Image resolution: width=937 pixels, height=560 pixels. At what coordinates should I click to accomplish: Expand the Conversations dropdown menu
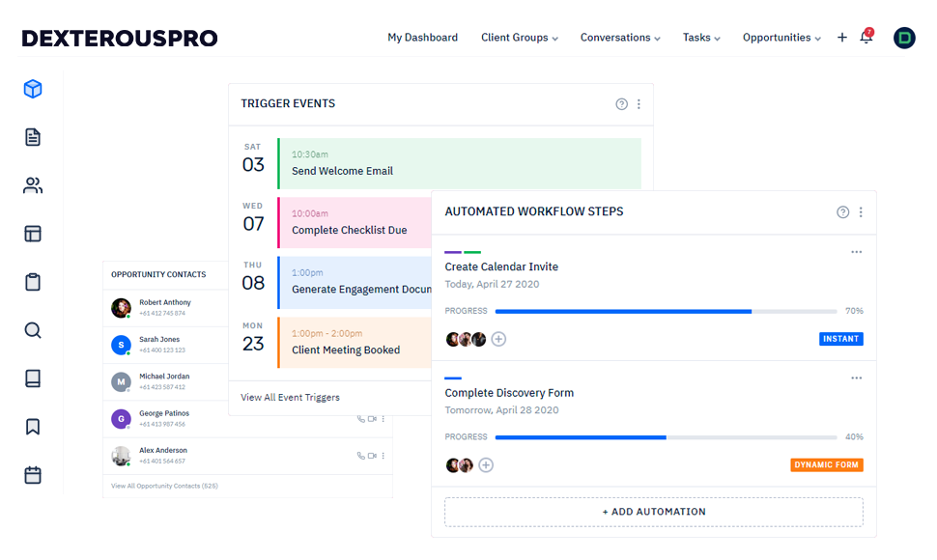tap(619, 38)
